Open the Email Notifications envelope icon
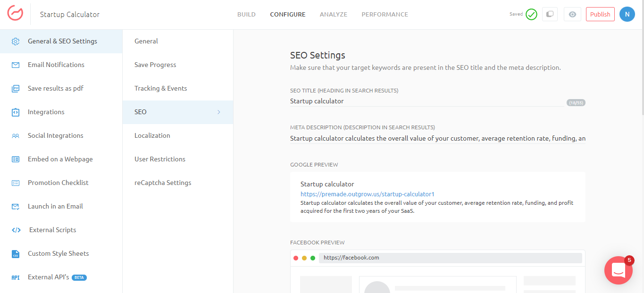 [16, 65]
